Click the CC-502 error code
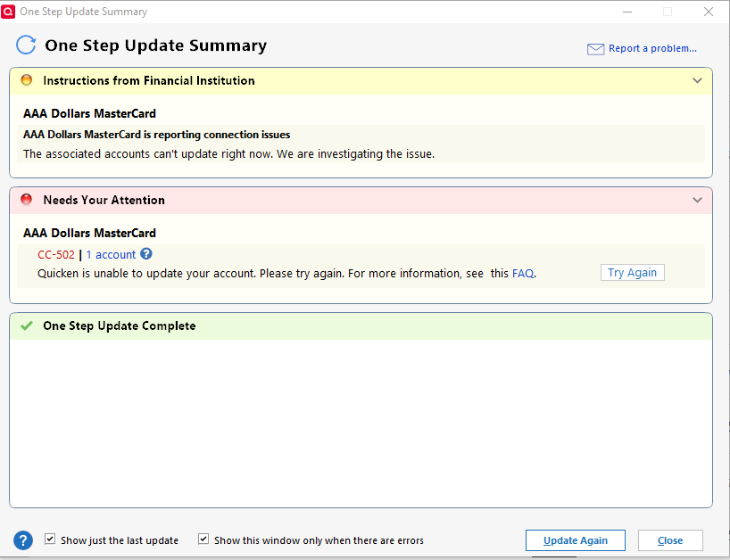The image size is (730, 560). [x=56, y=255]
